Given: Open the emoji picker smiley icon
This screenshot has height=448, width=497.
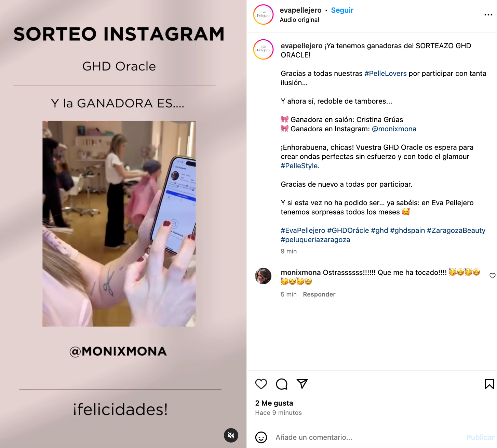Looking at the screenshot, I should pos(261,437).
